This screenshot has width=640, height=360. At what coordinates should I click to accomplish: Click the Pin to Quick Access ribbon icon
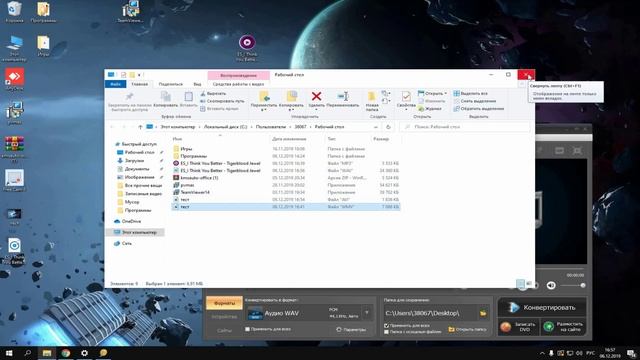[x=129, y=96]
